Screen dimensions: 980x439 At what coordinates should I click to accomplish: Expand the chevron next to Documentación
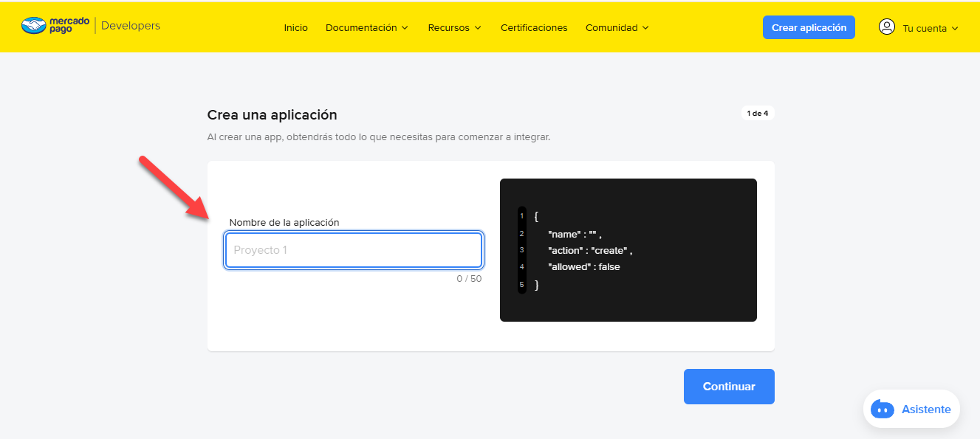(x=405, y=28)
